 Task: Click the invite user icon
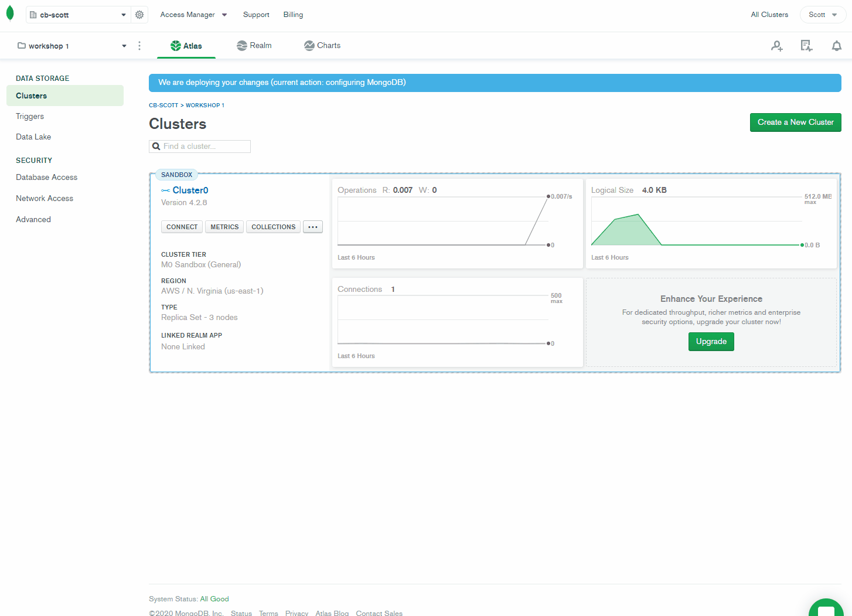777,46
